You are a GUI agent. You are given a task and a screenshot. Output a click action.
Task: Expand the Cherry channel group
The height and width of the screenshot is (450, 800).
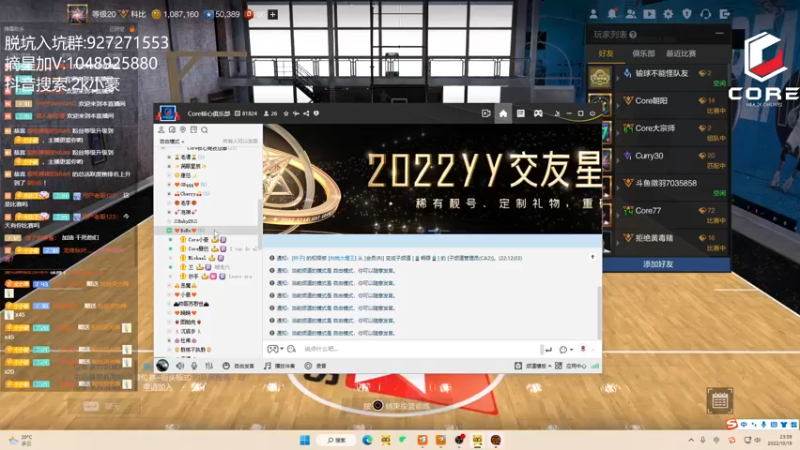pos(169,194)
